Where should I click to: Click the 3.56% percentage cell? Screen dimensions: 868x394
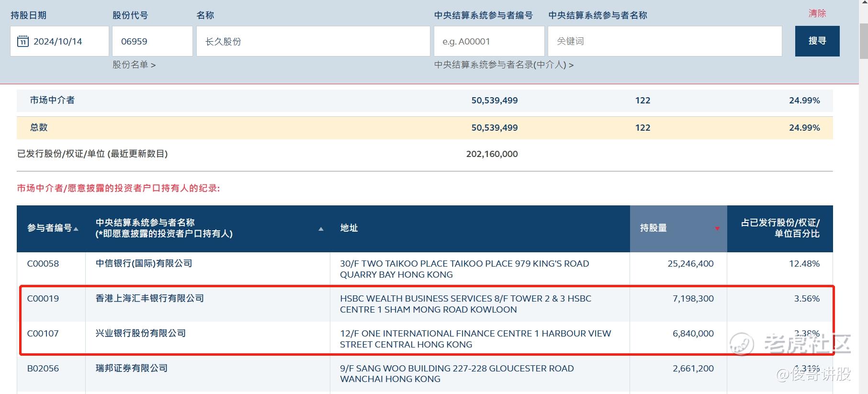click(x=807, y=299)
